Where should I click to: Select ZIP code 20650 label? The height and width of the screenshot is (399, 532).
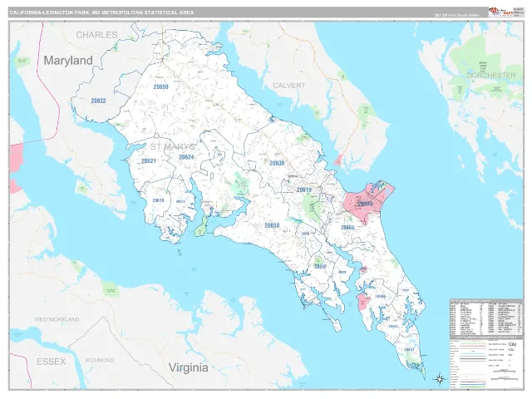pyautogui.click(x=272, y=225)
